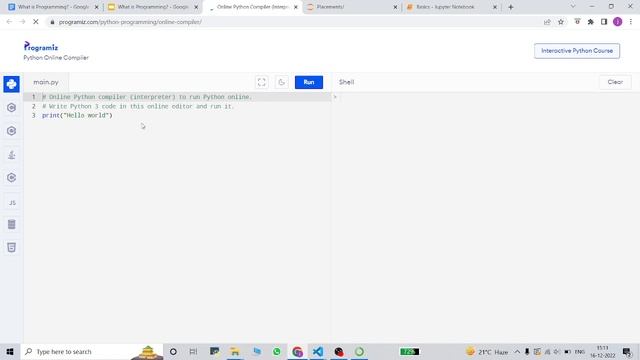The height and width of the screenshot is (360, 640).
Task: Switch to the JS compiler in sidebar
Action: click(12, 202)
